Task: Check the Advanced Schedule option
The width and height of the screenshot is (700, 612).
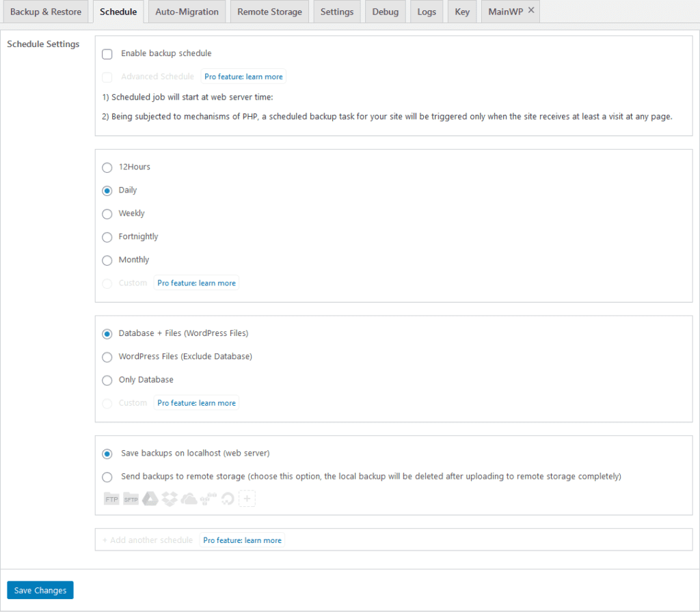Action: tap(107, 77)
